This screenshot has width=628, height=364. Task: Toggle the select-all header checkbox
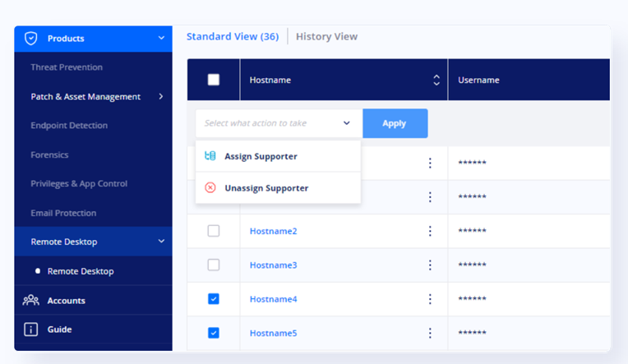coord(214,80)
